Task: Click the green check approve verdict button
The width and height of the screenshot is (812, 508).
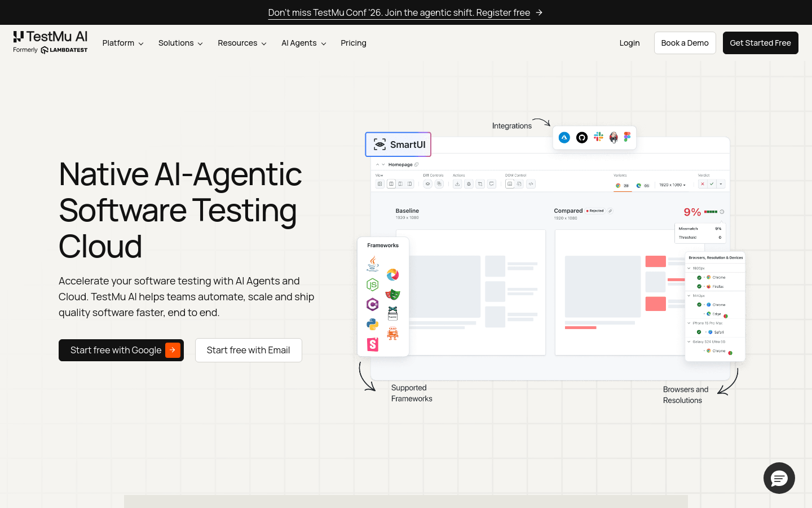Action: pyautogui.click(x=712, y=184)
